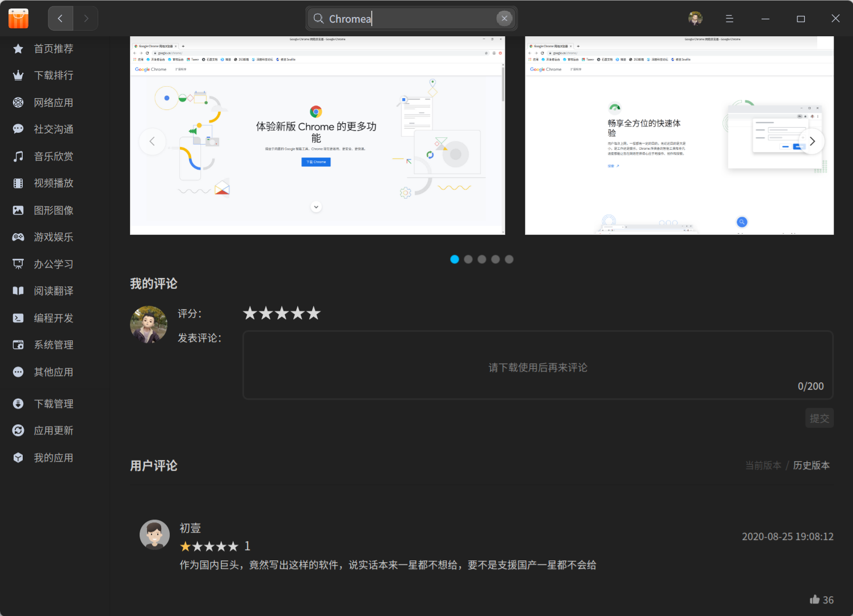Select 网络应用 category label

53,103
